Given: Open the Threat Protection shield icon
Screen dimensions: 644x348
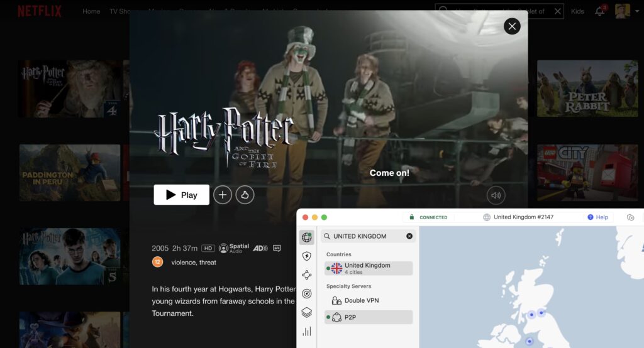Looking at the screenshot, I should click(x=307, y=256).
